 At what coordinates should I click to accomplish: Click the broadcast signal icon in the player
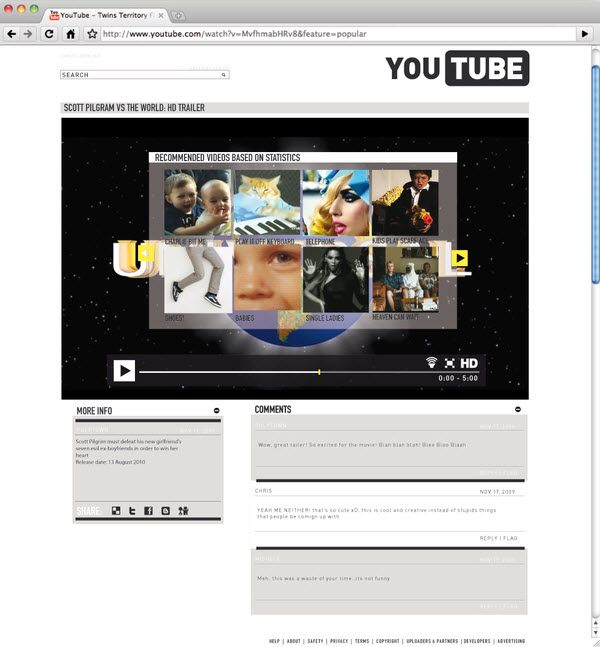[x=432, y=362]
